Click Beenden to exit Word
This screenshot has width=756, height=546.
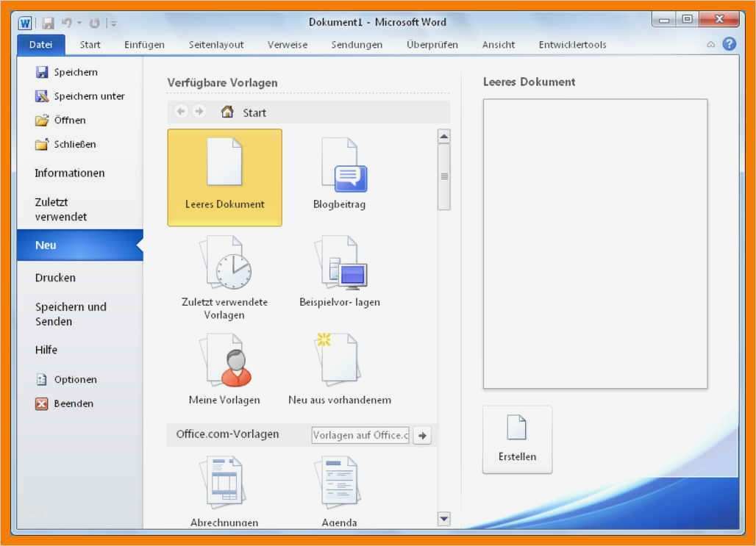pyautogui.click(x=65, y=403)
